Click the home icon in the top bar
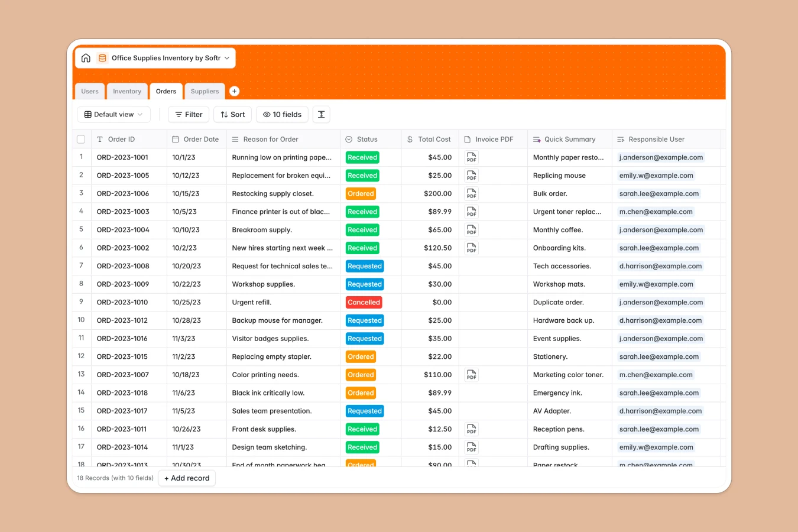Viewport: 798px width, 532px height. 86,58
